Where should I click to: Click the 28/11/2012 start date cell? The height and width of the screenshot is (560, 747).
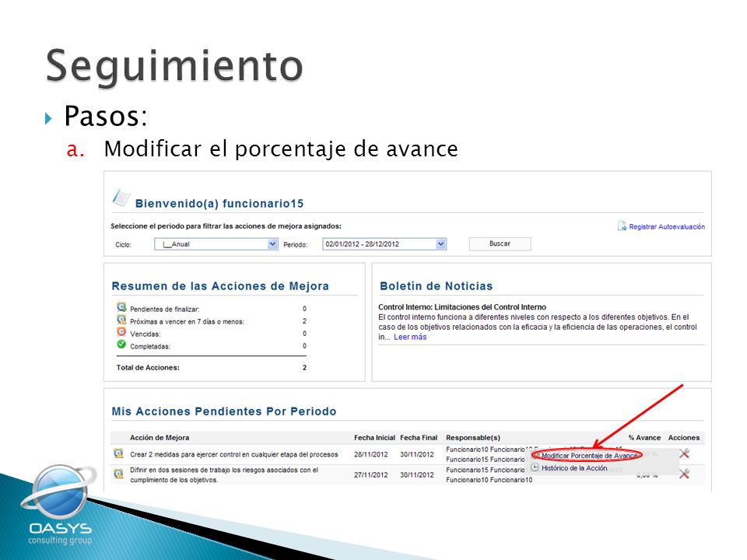tap(370, 455)
